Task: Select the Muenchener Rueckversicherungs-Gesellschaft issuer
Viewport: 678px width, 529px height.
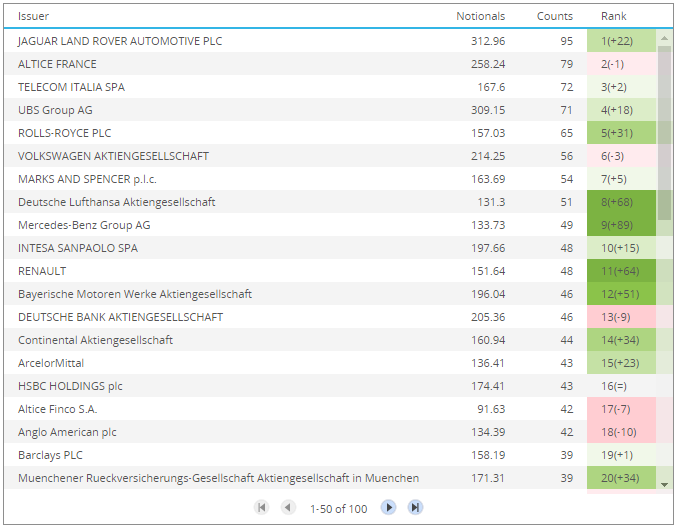Action: point(218,478)
